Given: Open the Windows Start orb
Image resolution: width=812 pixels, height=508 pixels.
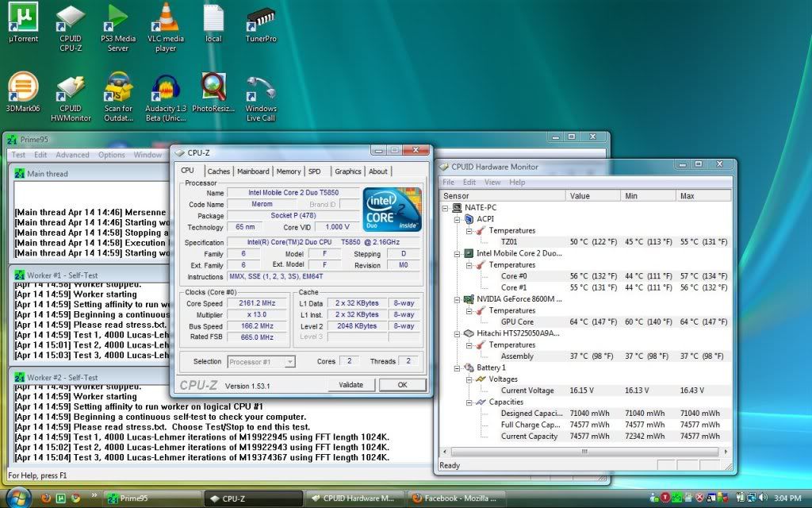Looking at the screenshot, I should coord(17,498).
